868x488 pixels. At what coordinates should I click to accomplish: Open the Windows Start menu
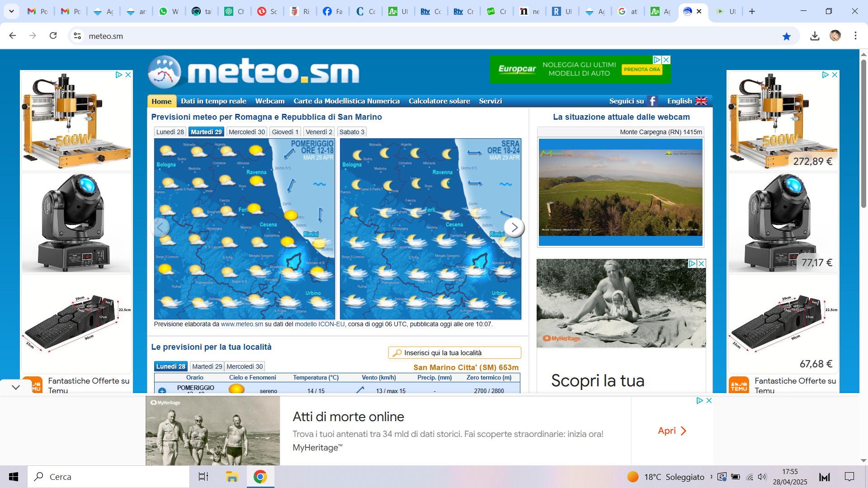click(x=14, y=477)
